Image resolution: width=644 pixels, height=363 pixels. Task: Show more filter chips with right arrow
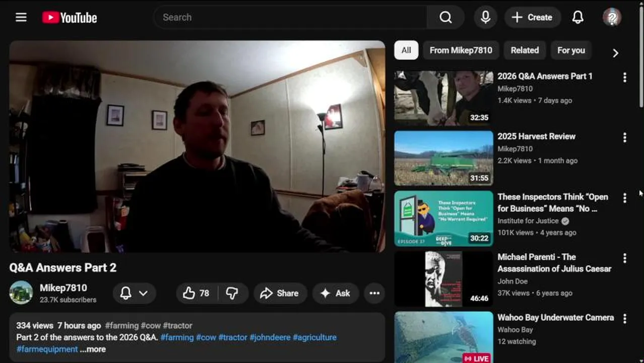coord(615,53)
